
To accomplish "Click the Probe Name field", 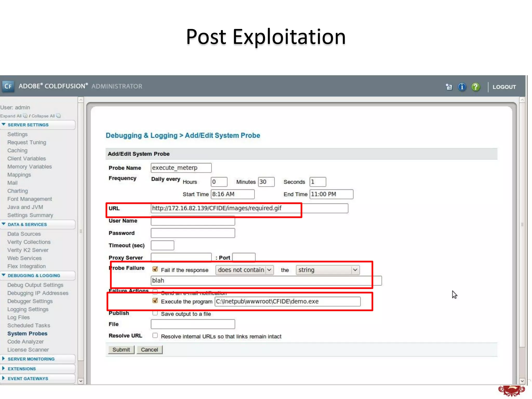I will 181,168.
